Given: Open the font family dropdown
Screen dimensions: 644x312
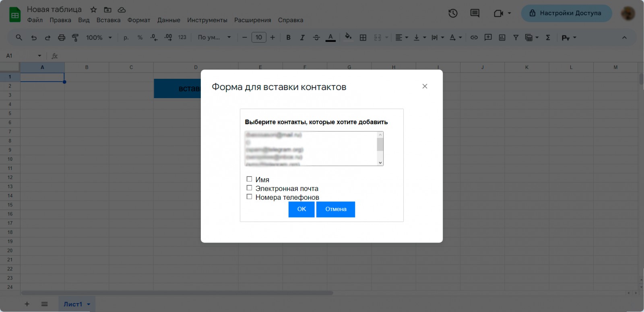Looking at the screenshot, I should tap(214, 37).
